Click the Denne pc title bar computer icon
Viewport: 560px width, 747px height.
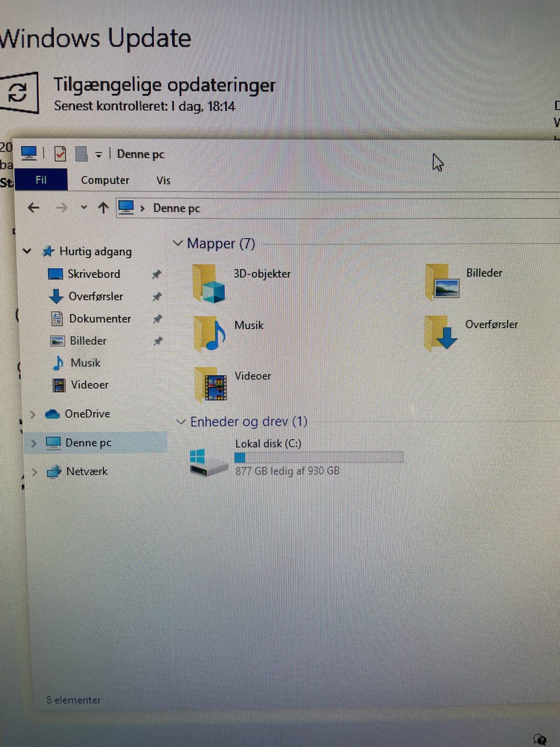click(29, 153)
